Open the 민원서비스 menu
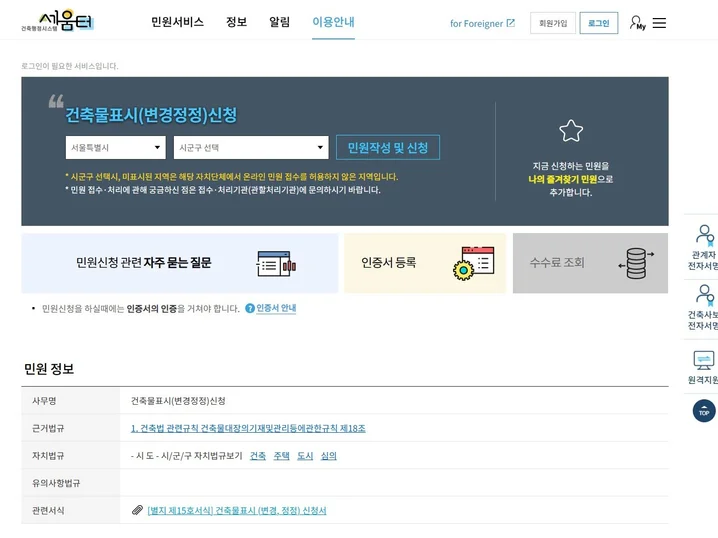Screen dimensions: 718x538 177,22
